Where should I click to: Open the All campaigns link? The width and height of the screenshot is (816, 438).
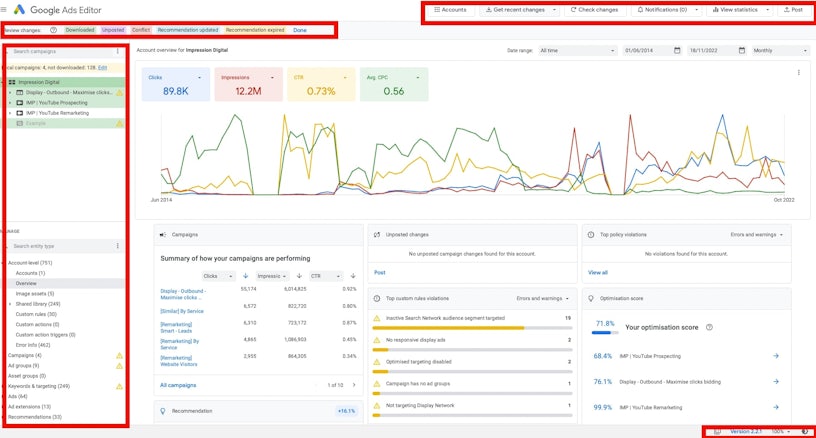click(x=178, y=384)
